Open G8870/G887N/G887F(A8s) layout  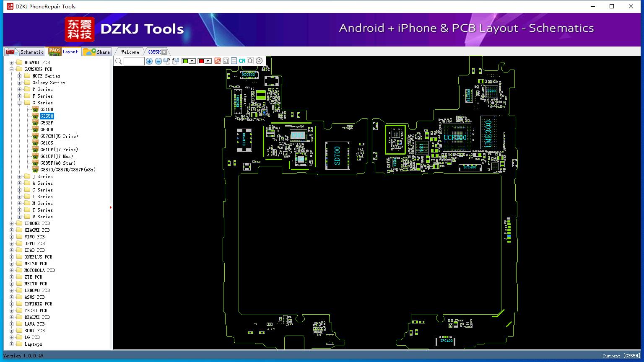point(68,170)
